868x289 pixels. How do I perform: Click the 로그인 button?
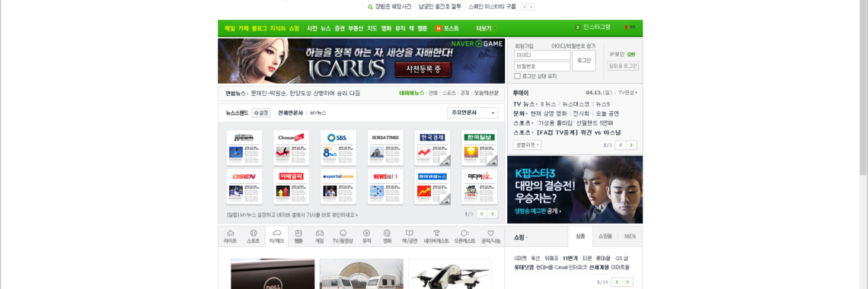pos(583,60)
